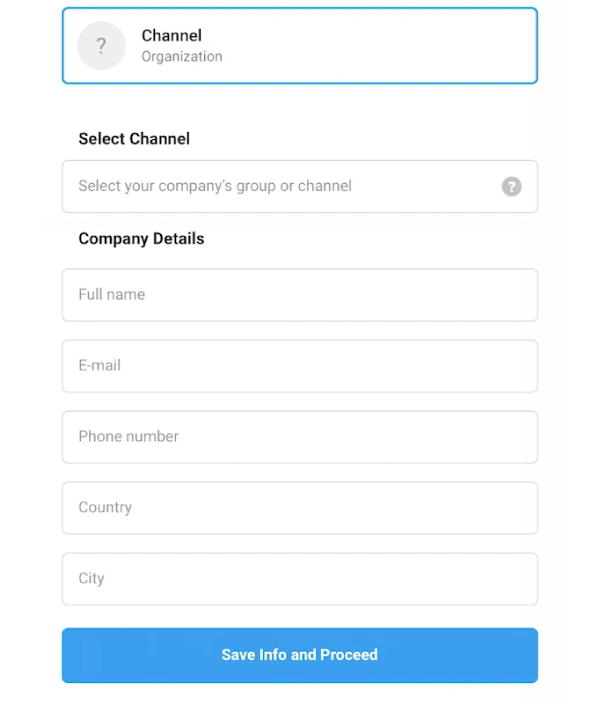Click into the E-mail field
Viewport: 600px width, 704px height.
300,366
